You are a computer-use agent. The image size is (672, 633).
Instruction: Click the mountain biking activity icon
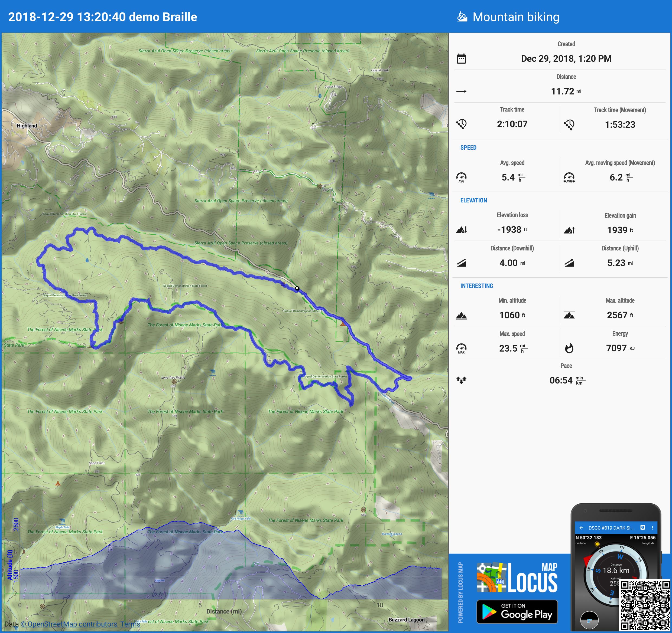tap(462, 17)
